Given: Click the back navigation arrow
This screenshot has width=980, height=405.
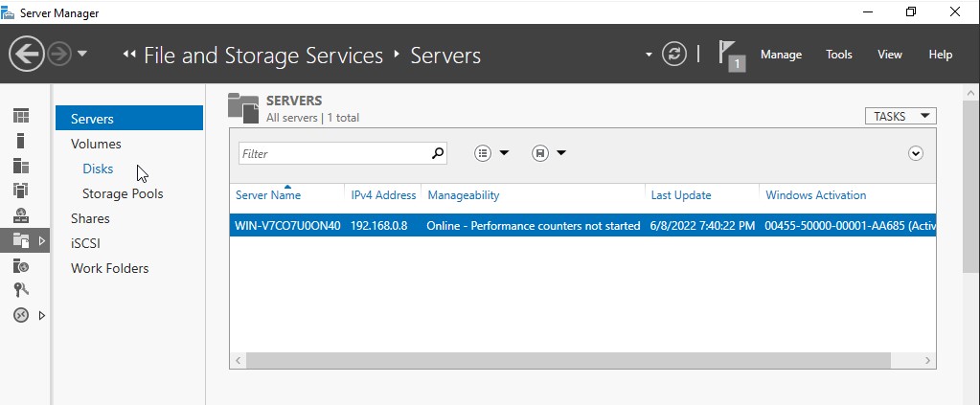Looking at the screenshot, I should [26, 55].
